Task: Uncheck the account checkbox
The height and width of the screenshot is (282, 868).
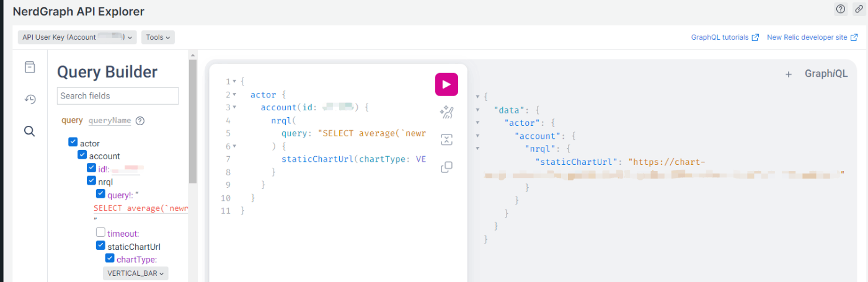Action: click(x=82, y=155)
